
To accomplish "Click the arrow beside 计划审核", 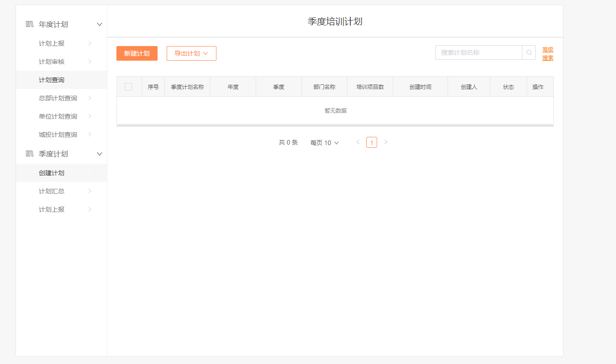I will pyautogui.click(x=90, y=62).
